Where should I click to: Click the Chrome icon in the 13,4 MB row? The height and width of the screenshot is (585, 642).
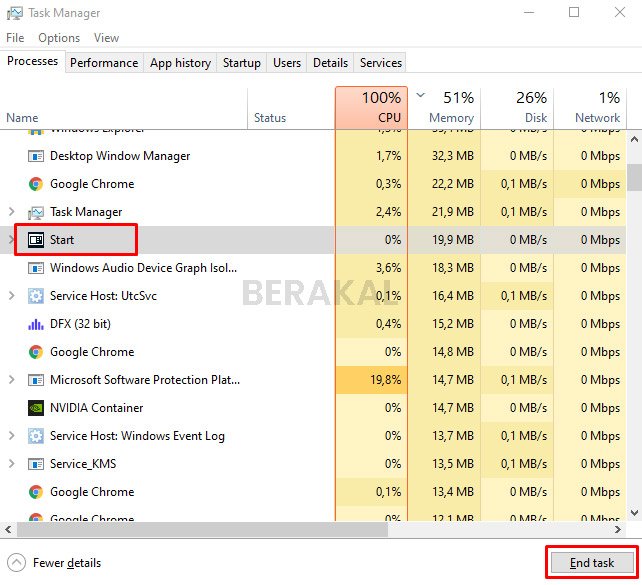tap(36, 492)
